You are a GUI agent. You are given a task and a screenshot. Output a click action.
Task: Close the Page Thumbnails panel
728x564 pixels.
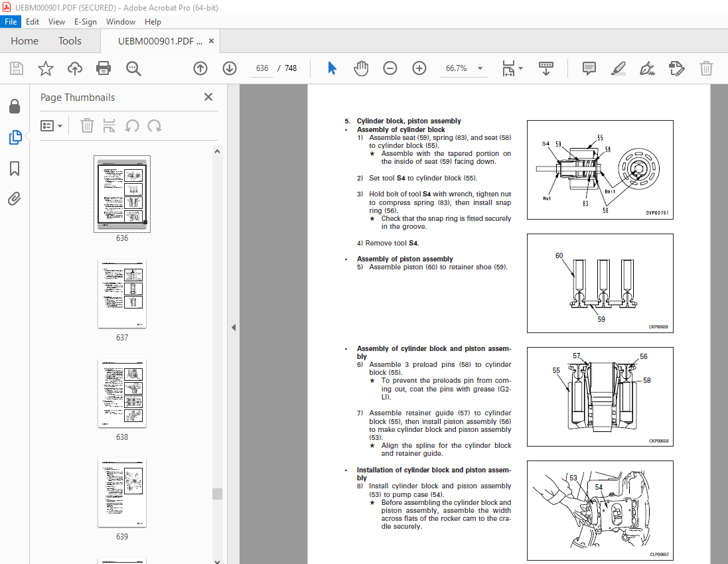click(208, 97)
